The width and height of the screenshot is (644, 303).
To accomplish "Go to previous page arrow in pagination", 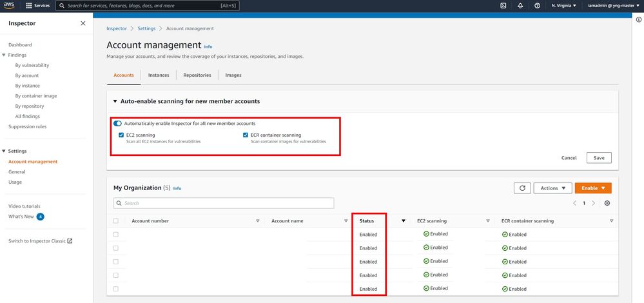I will (x=574, y=203).
